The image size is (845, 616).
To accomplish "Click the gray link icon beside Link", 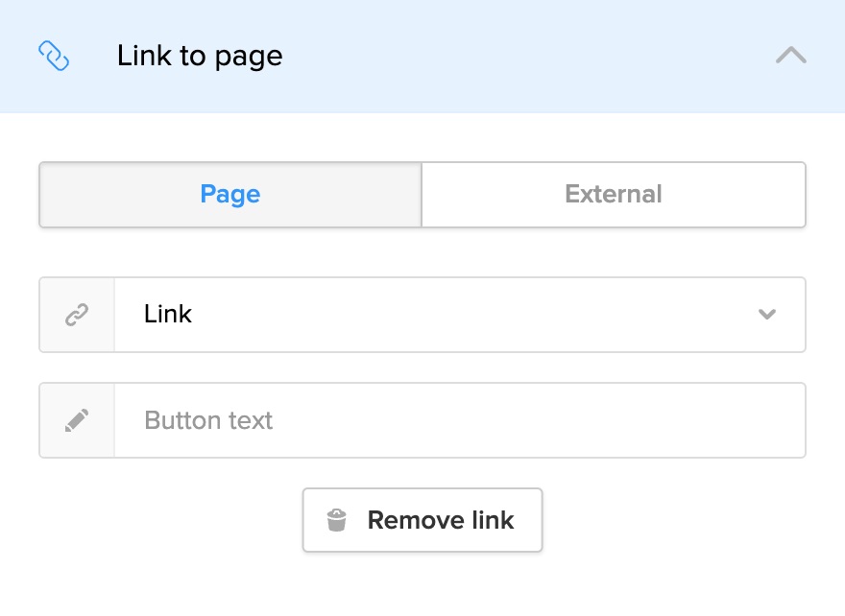I will tap(77, 315).
